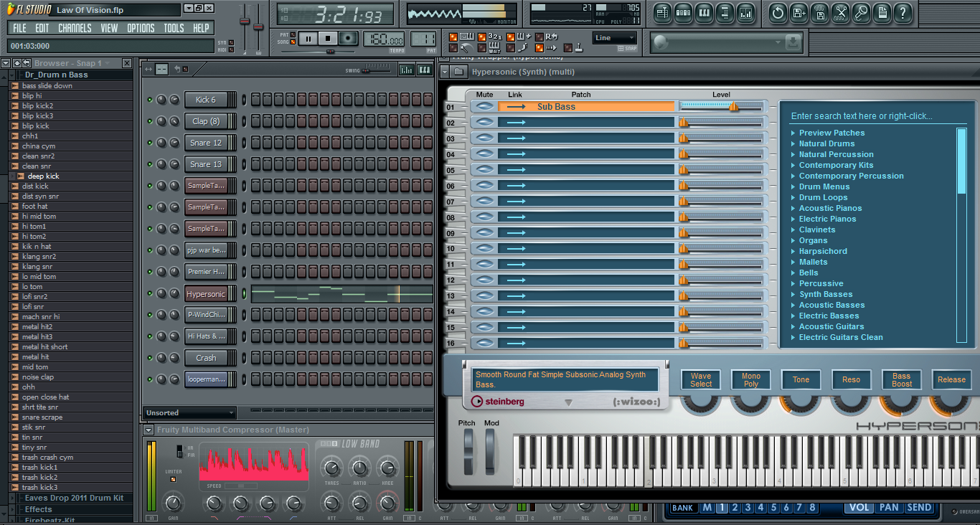The width and height of the screenshot is (980, 525).
Task: Click the render audio wave-disk icon
Action: [x=820, y=12]
